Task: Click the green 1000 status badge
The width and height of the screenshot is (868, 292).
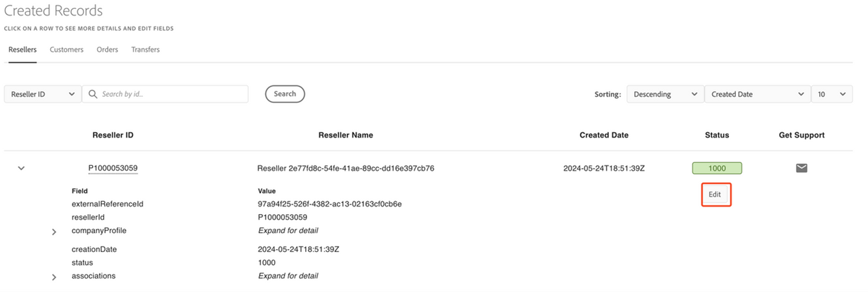Action: pyautogui.click(x=717, y=168)
